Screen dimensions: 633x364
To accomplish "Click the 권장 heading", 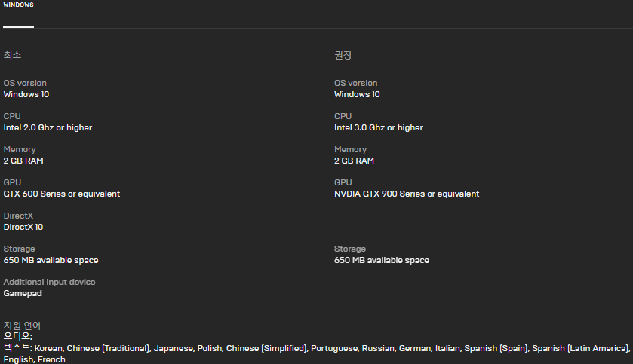I will click(x=343, y=55).
